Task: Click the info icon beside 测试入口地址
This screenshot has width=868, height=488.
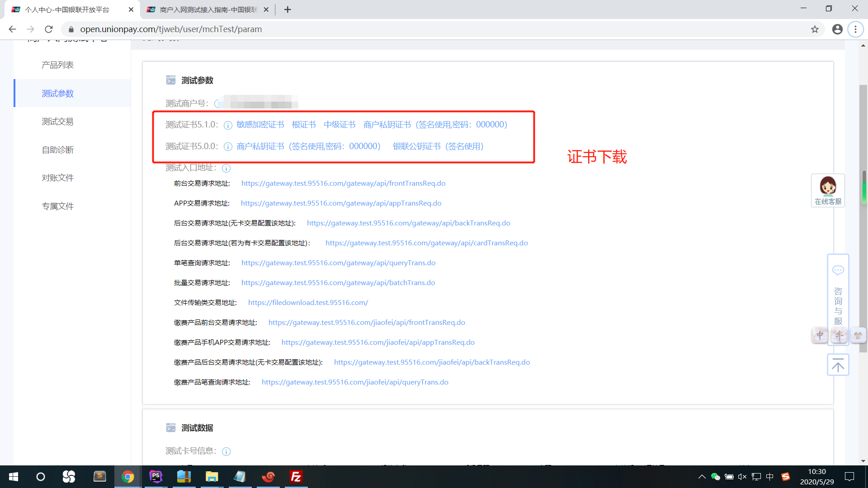Action: (226, 168)
